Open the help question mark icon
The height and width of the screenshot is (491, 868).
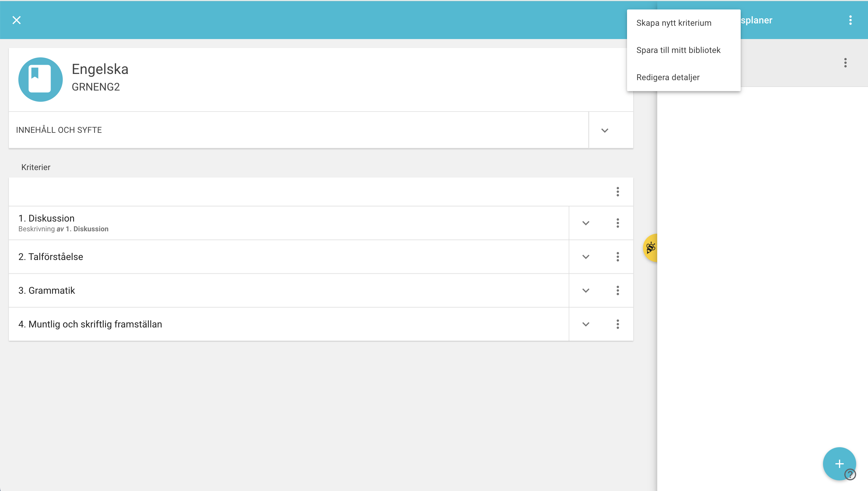850,474
